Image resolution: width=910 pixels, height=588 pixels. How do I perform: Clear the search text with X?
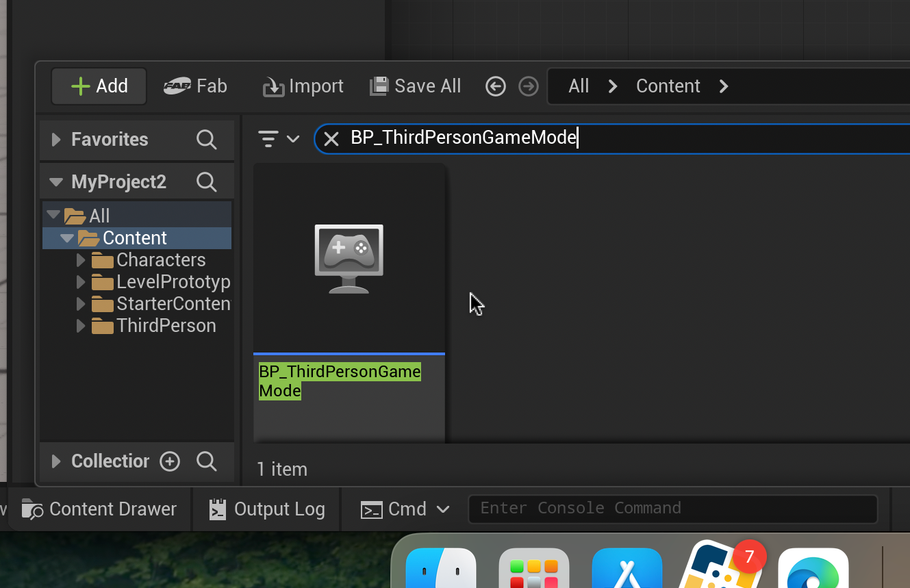331,139
